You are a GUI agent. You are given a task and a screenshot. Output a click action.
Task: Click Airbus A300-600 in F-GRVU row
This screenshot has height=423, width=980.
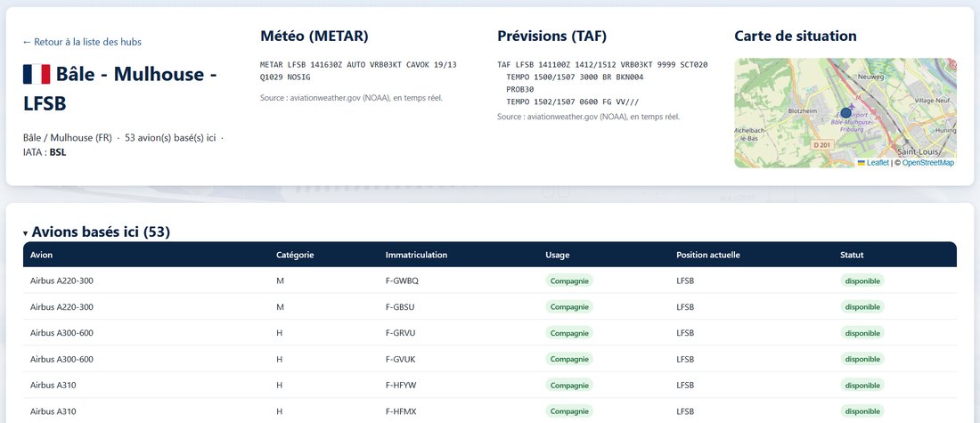point(61,333)
